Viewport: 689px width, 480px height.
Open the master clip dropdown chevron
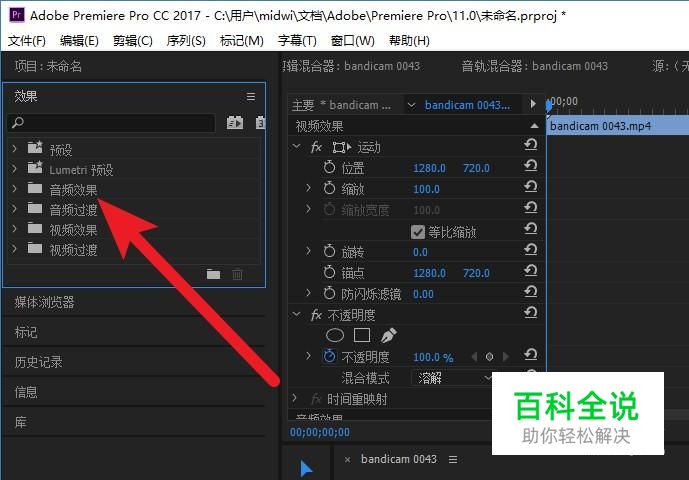pos(411,105)
